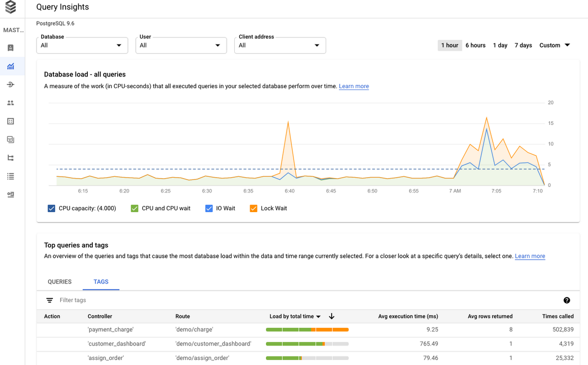The image size is (588, 365).
Task: Click the payment_charge load bar
Action: (307, 330)
